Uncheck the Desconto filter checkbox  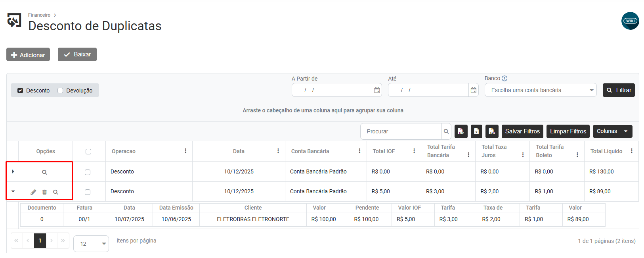click(20, 90)
